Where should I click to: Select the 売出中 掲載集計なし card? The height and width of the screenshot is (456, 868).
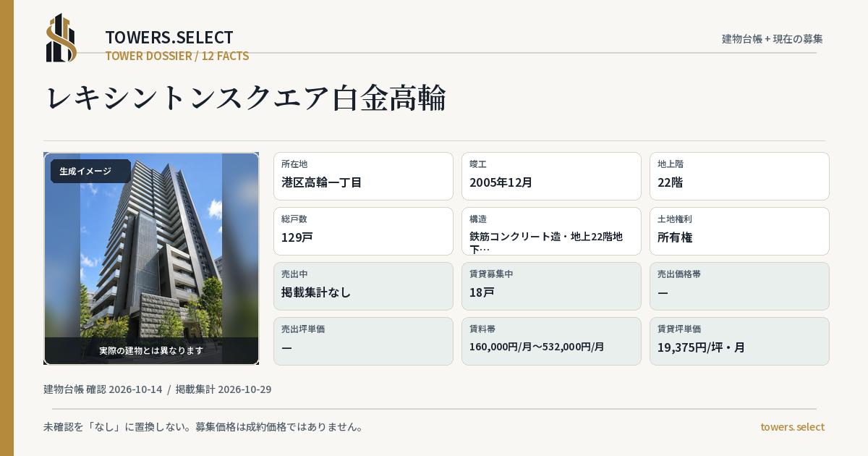click(363, 286)
